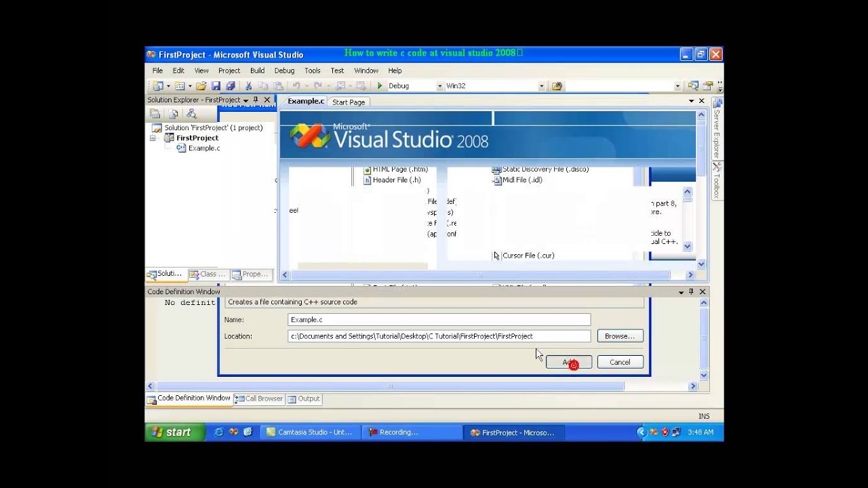Viewport: 868px width, 488px height.
Task: Click the Cut scissors icon
Action: click(x=249, y=86)
